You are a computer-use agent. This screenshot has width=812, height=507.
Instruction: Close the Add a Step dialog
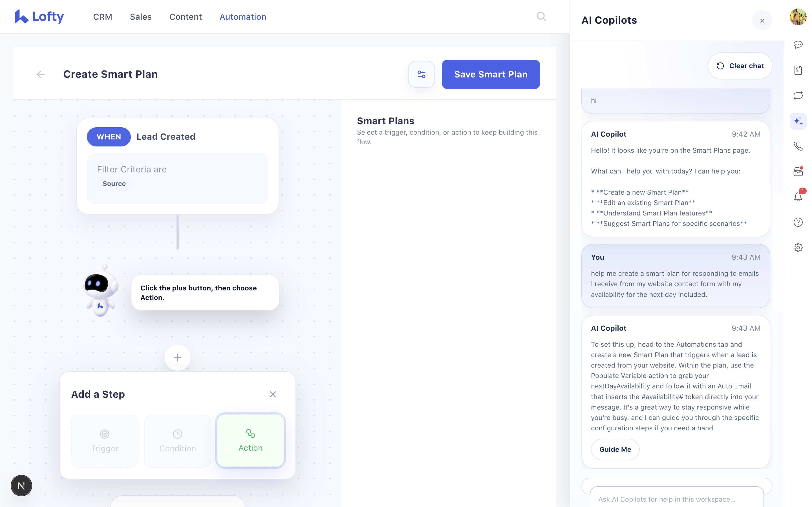tap(273, 394)
